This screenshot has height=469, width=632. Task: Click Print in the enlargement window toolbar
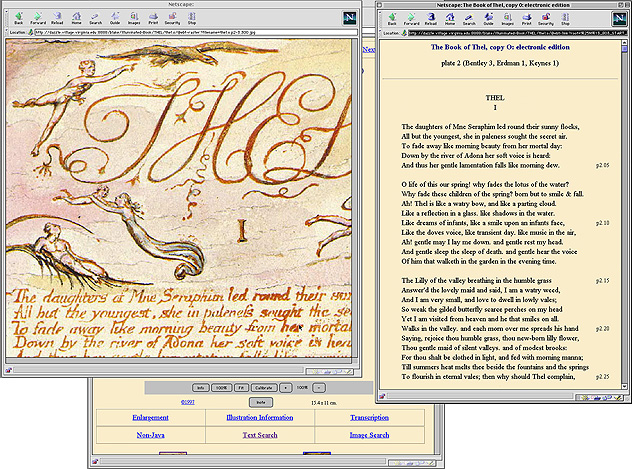153,18
